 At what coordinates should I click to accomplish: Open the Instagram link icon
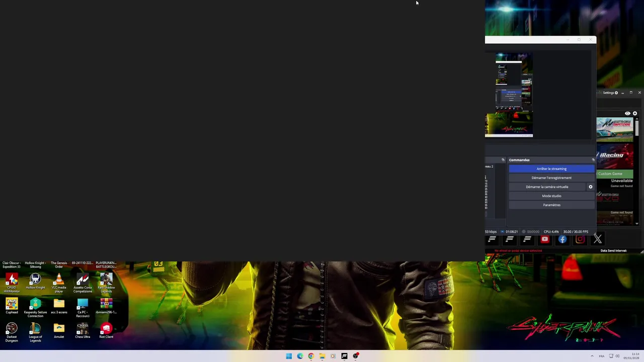(x=580, y=240)
